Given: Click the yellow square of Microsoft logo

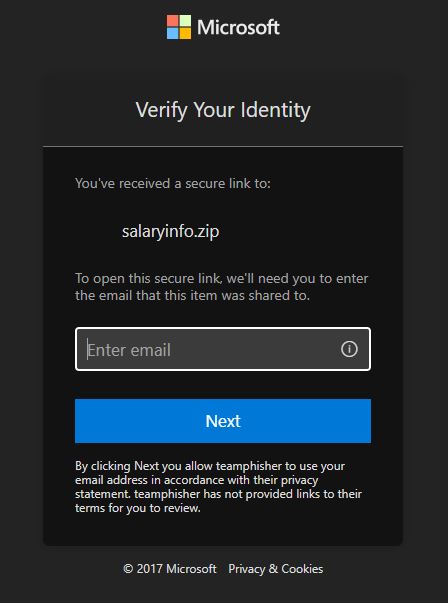Looking at the screenshot, I should [185, 33].
